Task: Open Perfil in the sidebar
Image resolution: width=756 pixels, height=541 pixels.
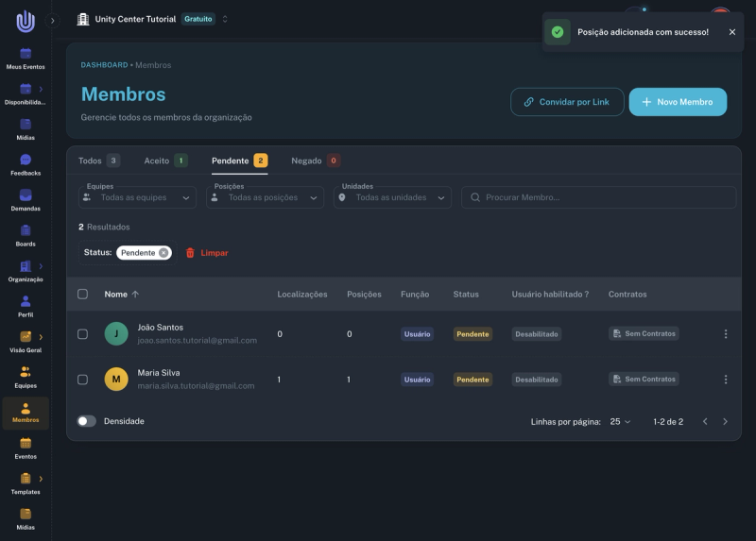Action: tap(26, 307)
